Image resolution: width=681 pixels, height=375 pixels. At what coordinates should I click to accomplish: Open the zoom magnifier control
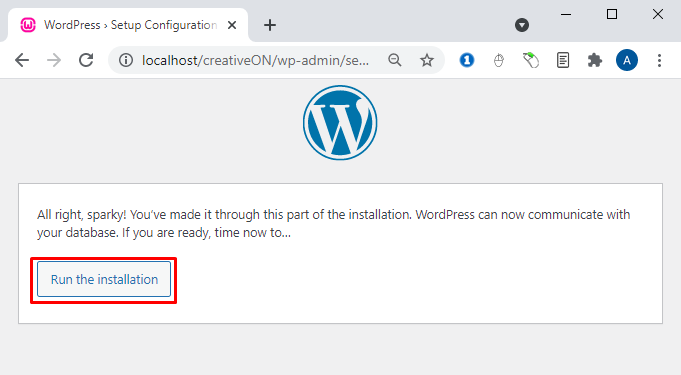pyautogui.click(x=395, y=60)
